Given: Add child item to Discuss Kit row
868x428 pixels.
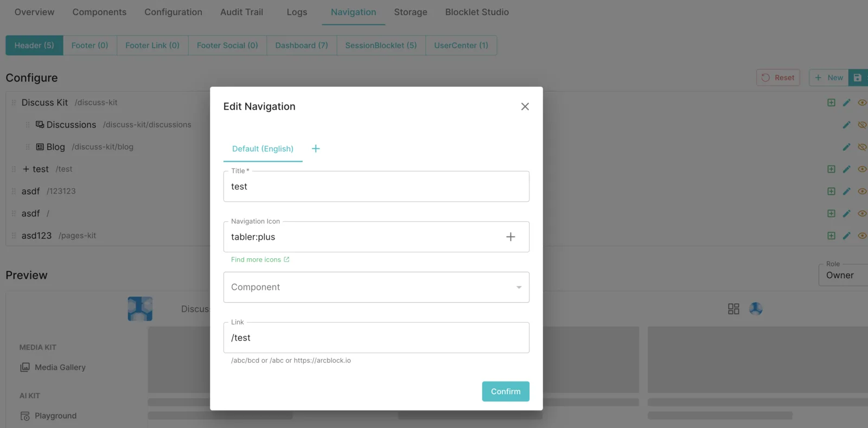Looking at the screenshot, I should (831, 103).
